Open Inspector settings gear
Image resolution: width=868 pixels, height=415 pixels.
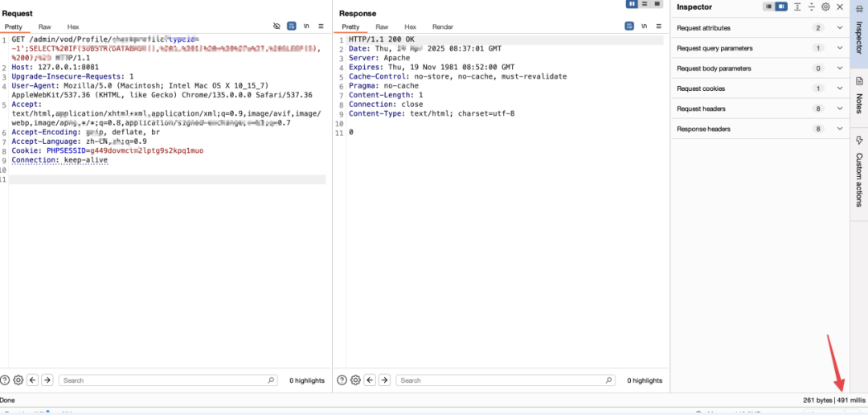pos(825,6)
